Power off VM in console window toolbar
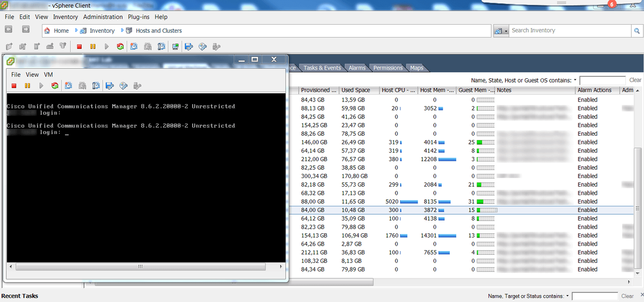This screenshot has width=644, height=302. pyautogui.click(x=14, y=85)
